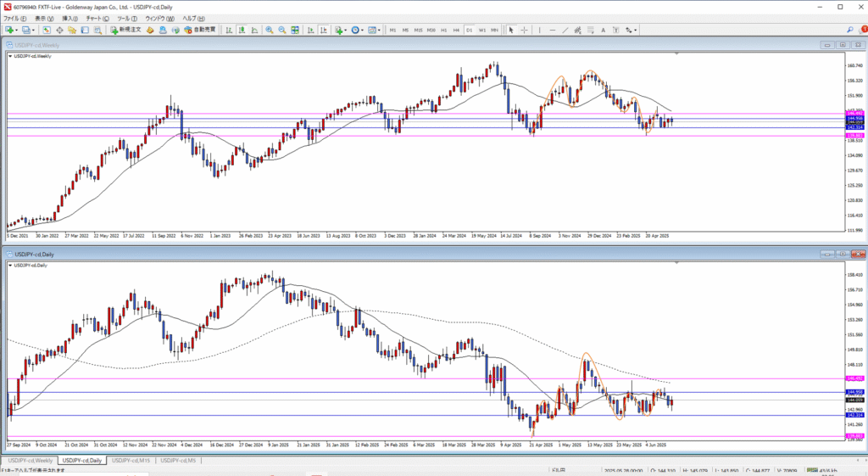Click the Weekly chart shift marker triangle
The image size is (868, 476).
point(676,53)
